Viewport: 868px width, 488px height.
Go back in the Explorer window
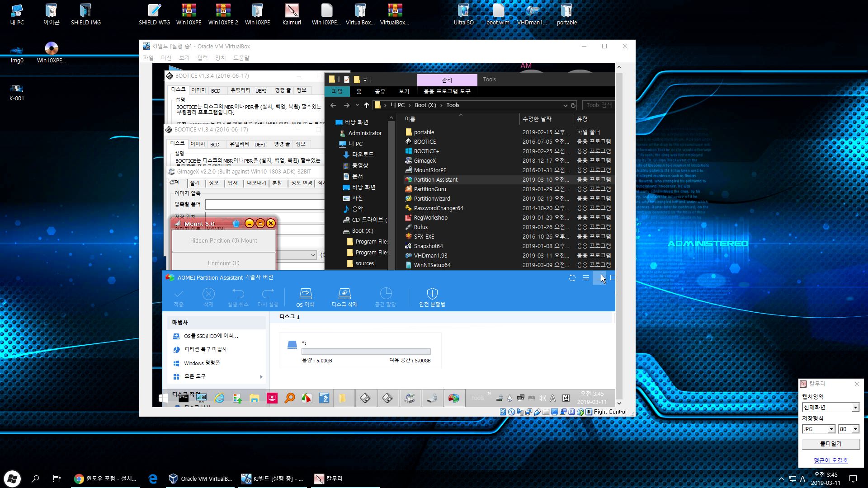coord(333,105)
